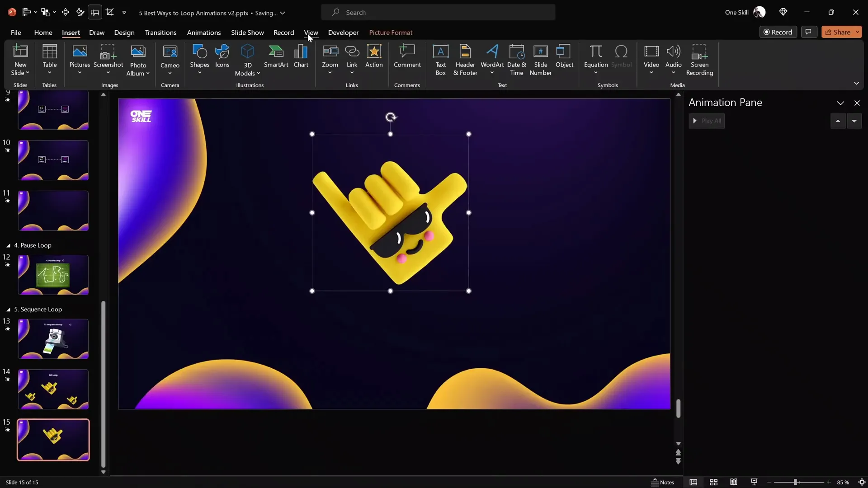Insert a Chart

click(x=301, y=56)
